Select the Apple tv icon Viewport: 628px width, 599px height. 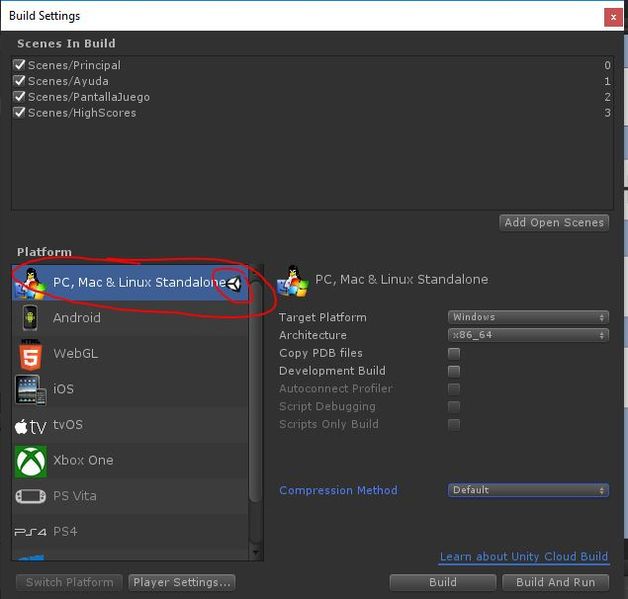(x=31, y=426)
